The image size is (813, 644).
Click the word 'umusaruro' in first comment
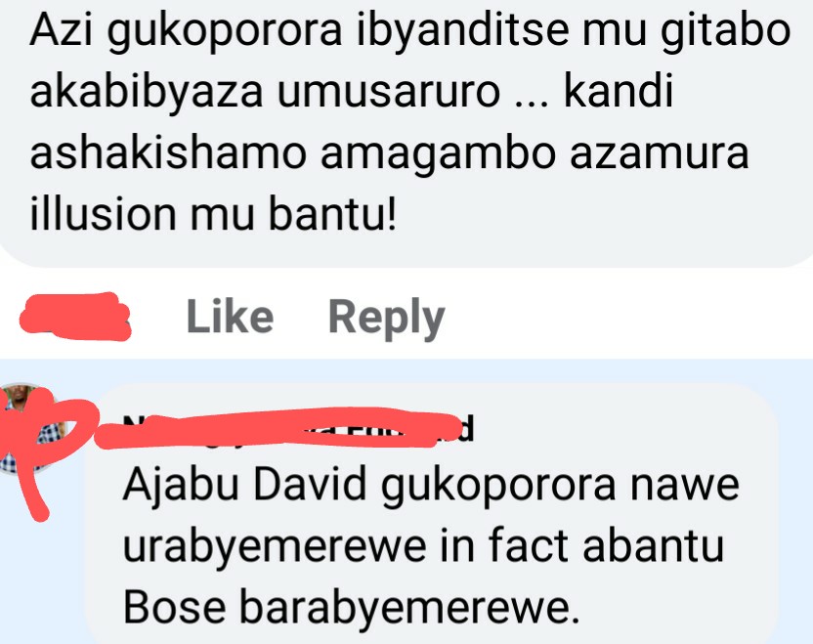(x=389, y=92)
